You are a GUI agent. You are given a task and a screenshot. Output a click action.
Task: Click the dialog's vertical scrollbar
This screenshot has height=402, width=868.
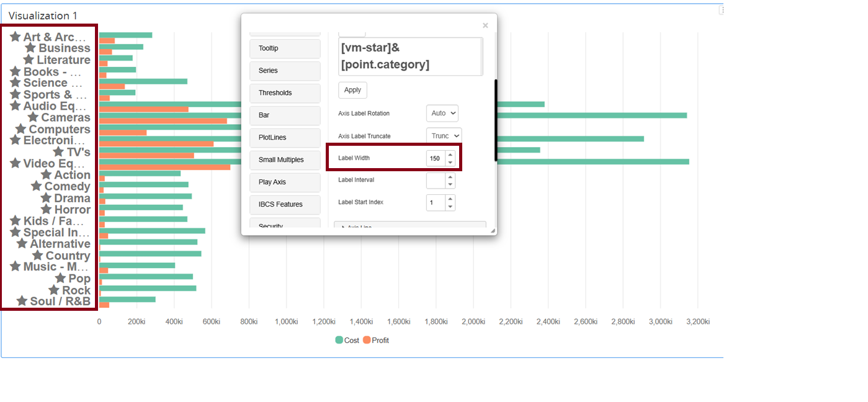coord(494,120)
